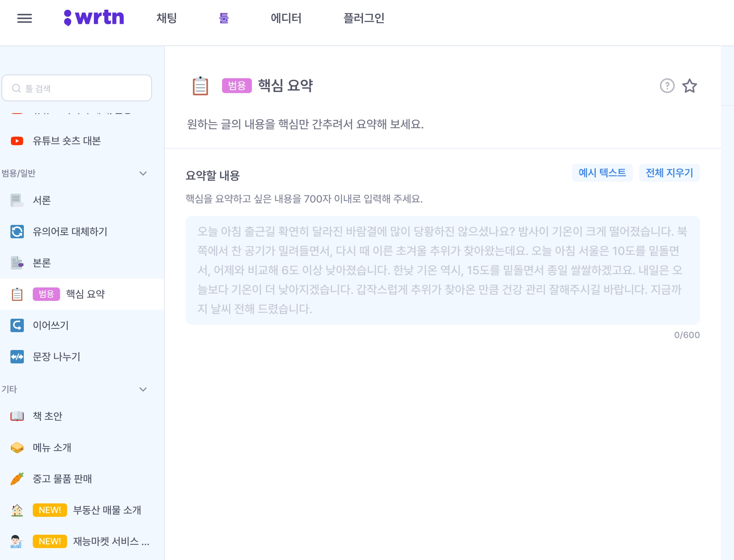Select the 문장 나누기 tool icon

click(17, 357)
